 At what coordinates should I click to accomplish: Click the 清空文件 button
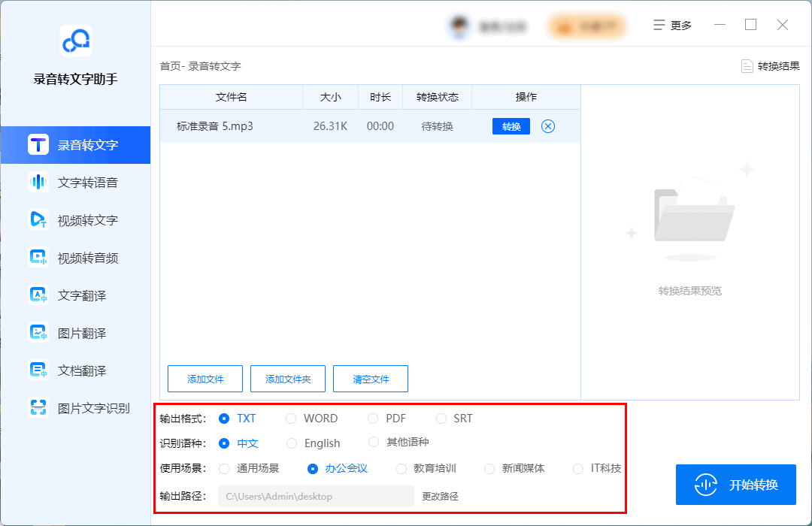tap(371, 379)
